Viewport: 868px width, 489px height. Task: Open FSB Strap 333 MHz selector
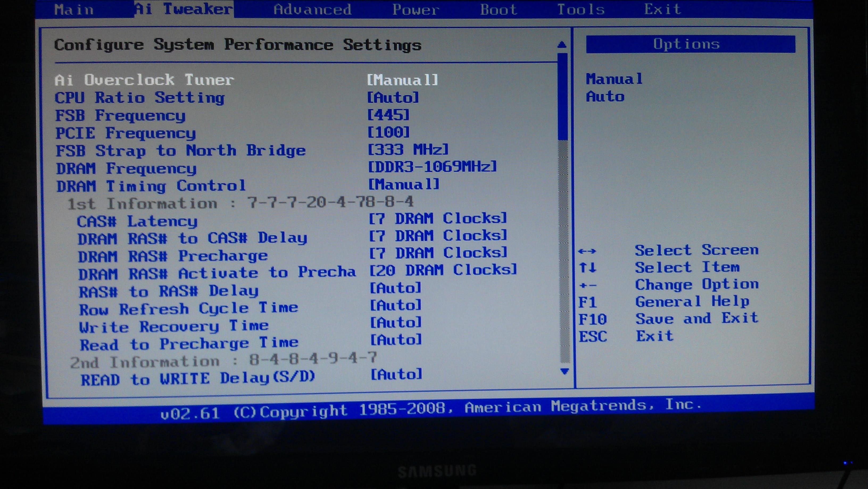(x=408, y=149)
